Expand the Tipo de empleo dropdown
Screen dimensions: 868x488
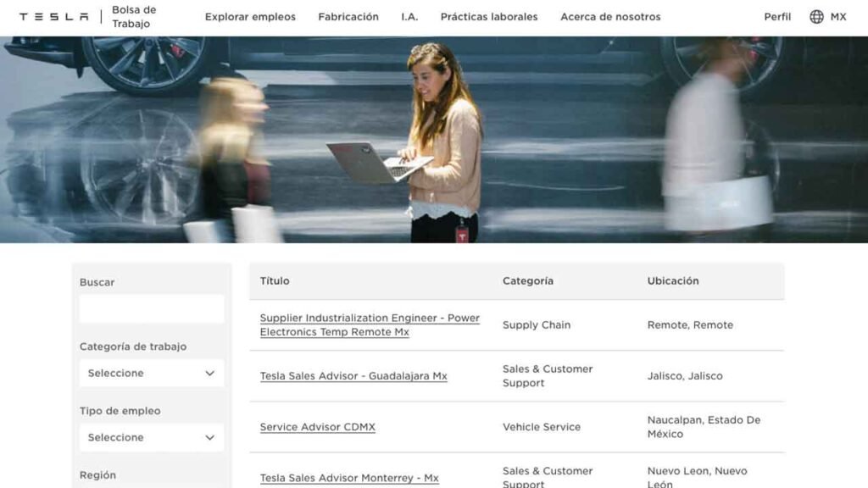pyautogui.click(x=152, y=438)
